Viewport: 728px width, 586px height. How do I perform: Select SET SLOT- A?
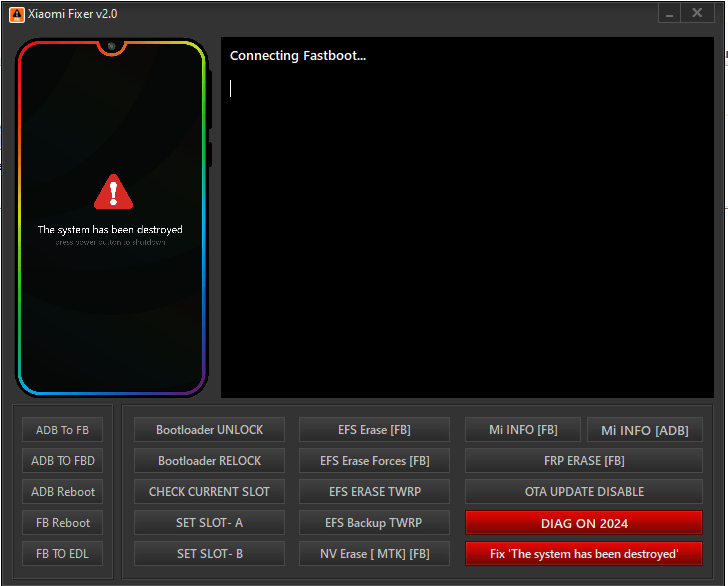209,523
